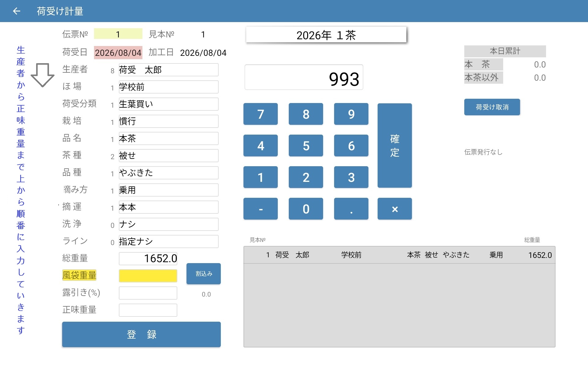This screenshot has height=368, width=588.
Task: Select the 露引き(%) input field
Action: 148,293
